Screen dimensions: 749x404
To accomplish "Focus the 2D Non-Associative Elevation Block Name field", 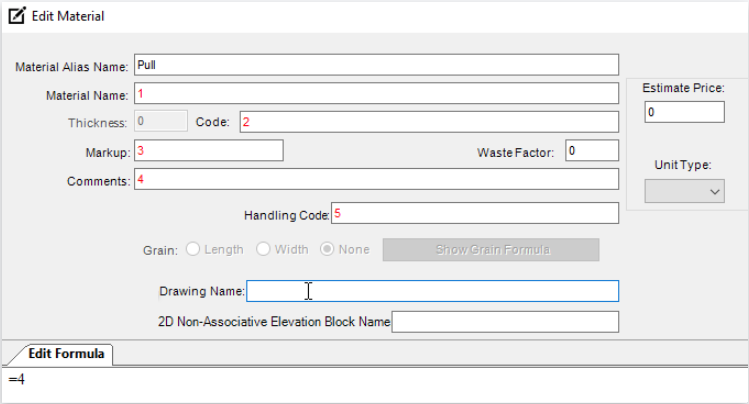I will coord(505,322).
